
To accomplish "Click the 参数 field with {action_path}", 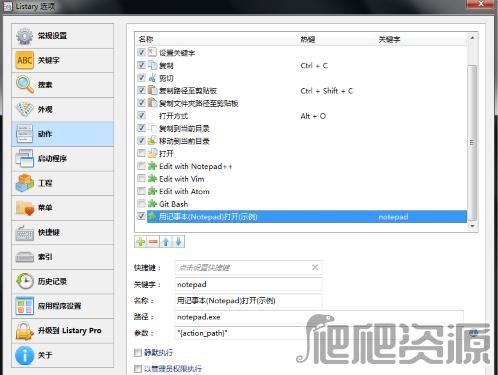I will coord(319,333).
